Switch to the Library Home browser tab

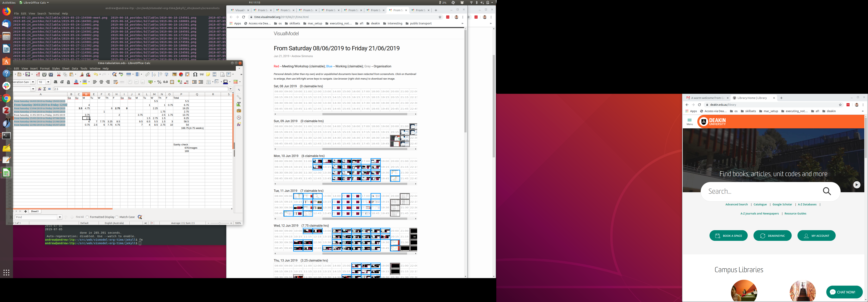[x=752, y=98]
